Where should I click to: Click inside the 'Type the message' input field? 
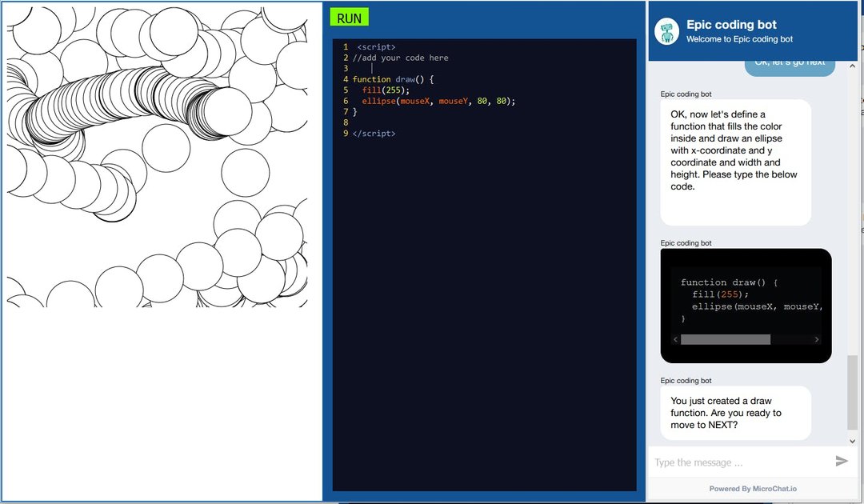click(736, 461)
